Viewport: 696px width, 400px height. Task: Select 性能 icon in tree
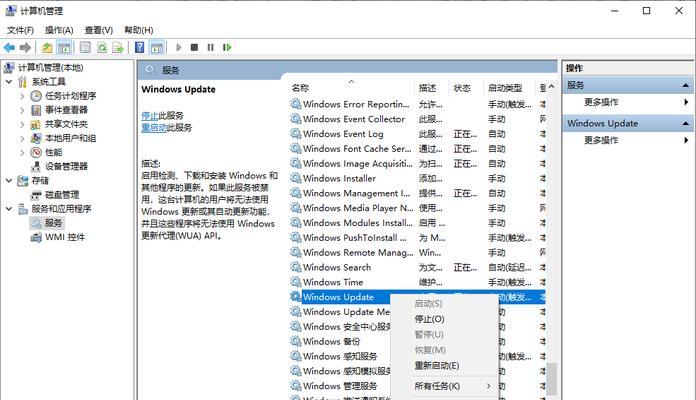(x=36, y=152)
